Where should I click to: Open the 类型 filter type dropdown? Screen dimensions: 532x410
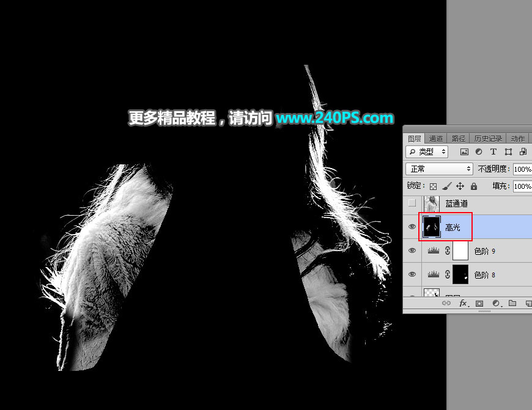pos(427,152)
